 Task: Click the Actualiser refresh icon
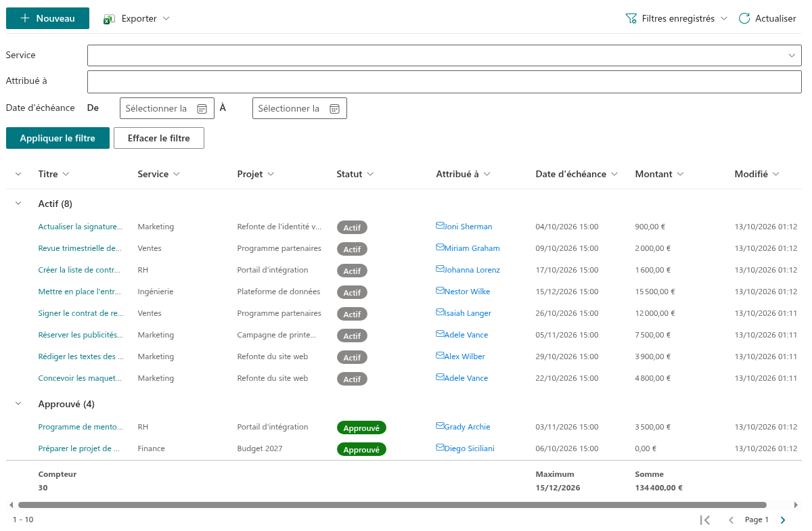click(744, 18)
